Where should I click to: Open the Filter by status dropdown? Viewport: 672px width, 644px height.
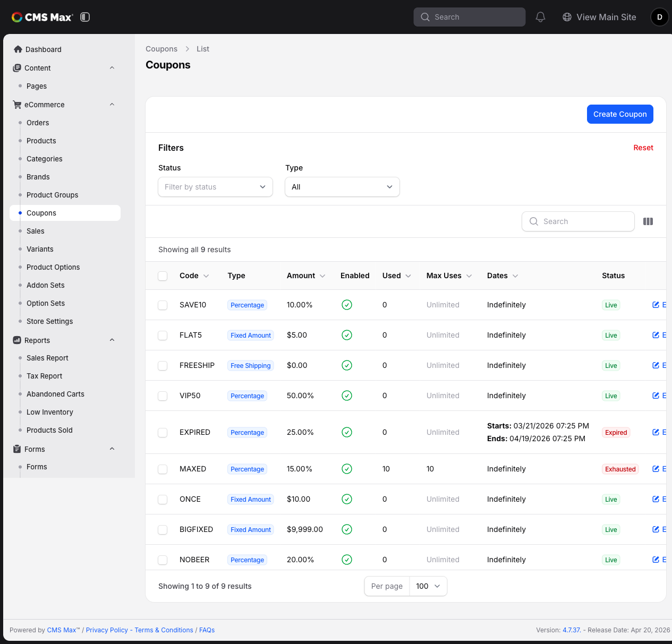click(x=215, y=187)
